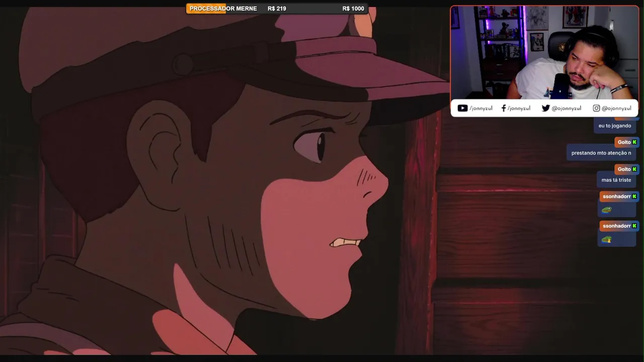Open the Instagram @ojonnyzul handle
Image resolution: width=644 pixels, height=362 pixels.
tap(616, 108)
